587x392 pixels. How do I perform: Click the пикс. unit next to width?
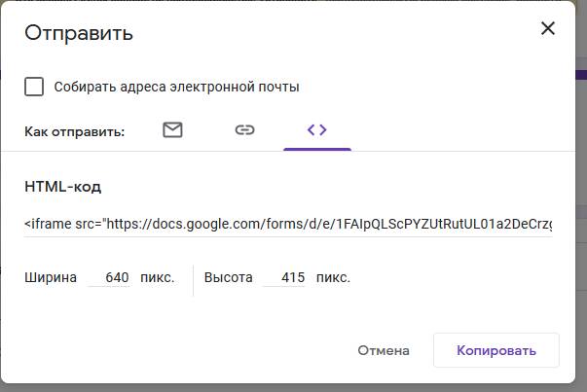(158, 278)
